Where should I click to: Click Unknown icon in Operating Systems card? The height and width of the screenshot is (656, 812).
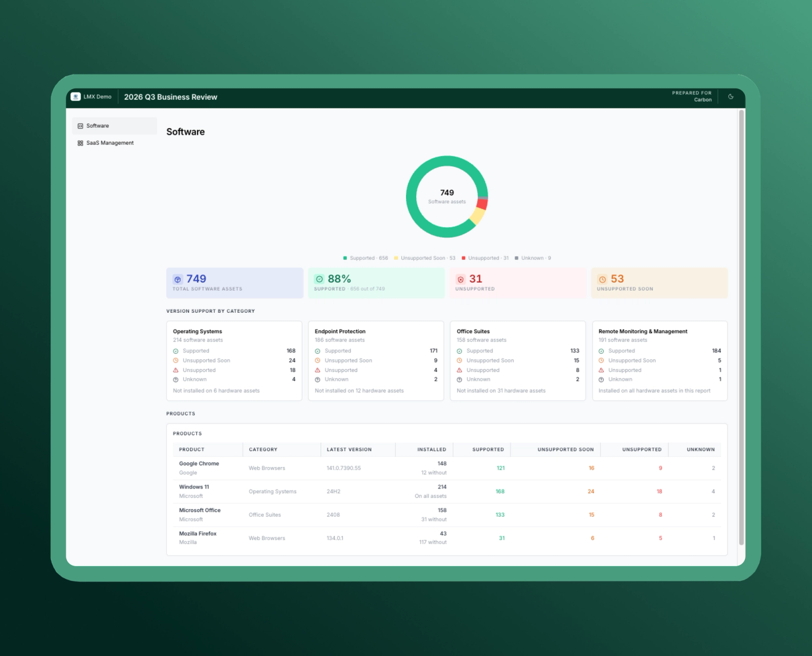(176, 380)
